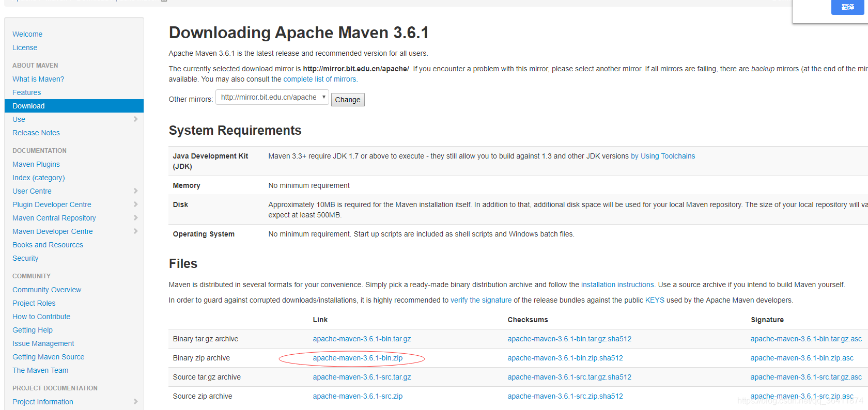Image resolution: width=868 pixels, height=410 pixels.
Task: Open by Using Toolchains link
Action: [x=663, y=156]
